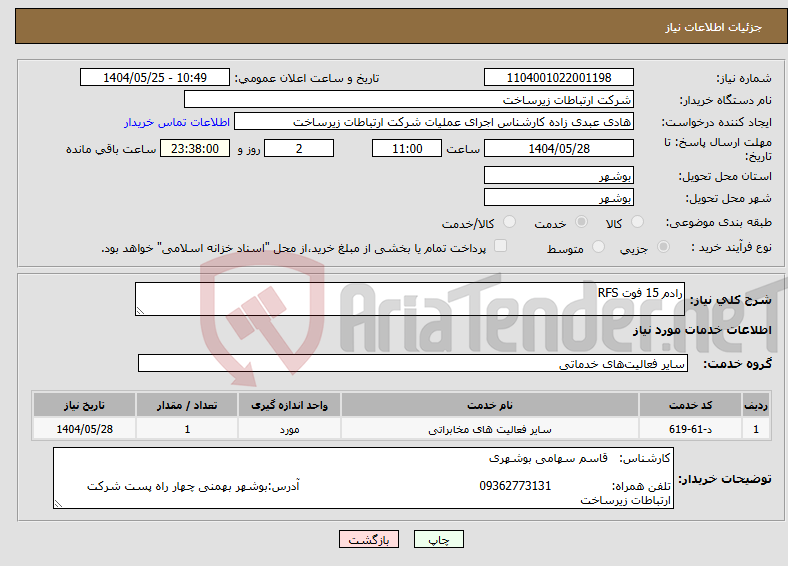Click the buyer name field شرکت ارتباطات زیرساخت

click(x=409, y=100)
